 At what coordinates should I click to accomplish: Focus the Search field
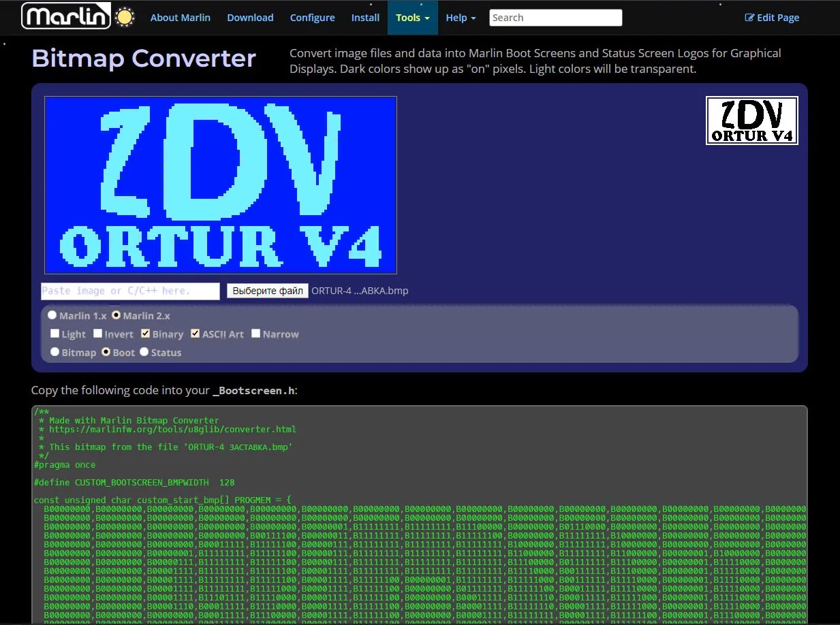[555, 18]
